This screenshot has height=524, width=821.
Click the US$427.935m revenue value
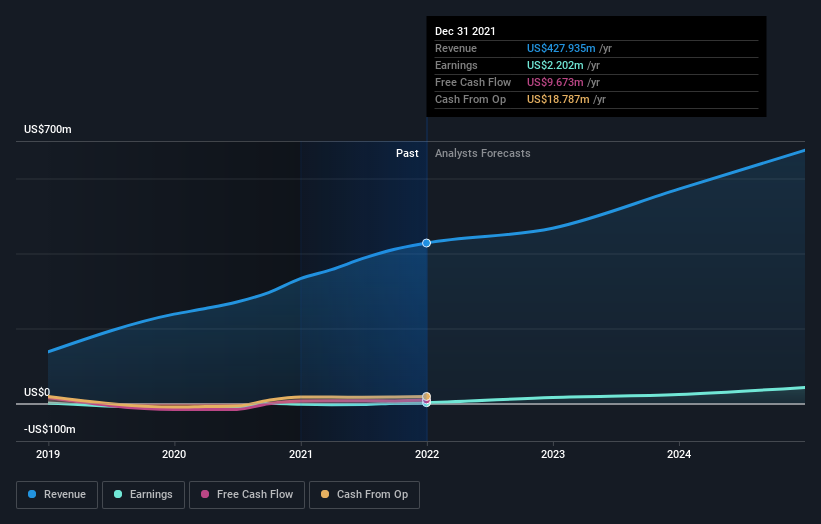coord(561,48)
